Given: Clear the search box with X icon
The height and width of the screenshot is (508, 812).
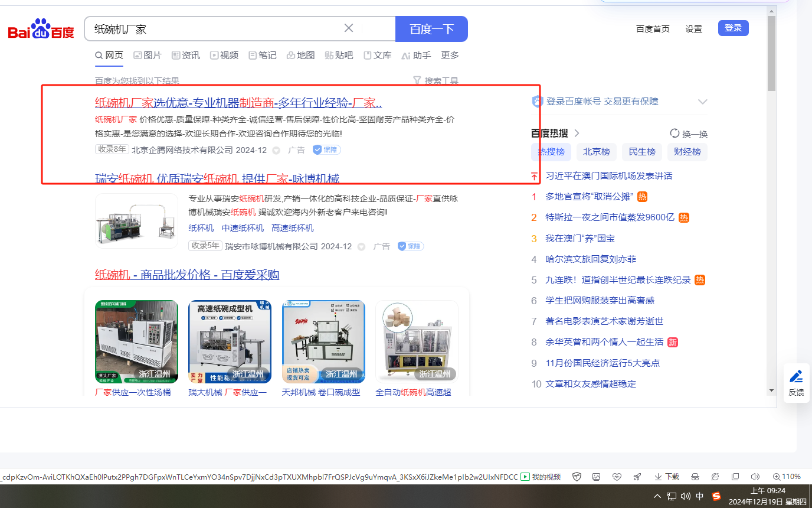Looking at the screenshot, I should click(x=349, y=28).
